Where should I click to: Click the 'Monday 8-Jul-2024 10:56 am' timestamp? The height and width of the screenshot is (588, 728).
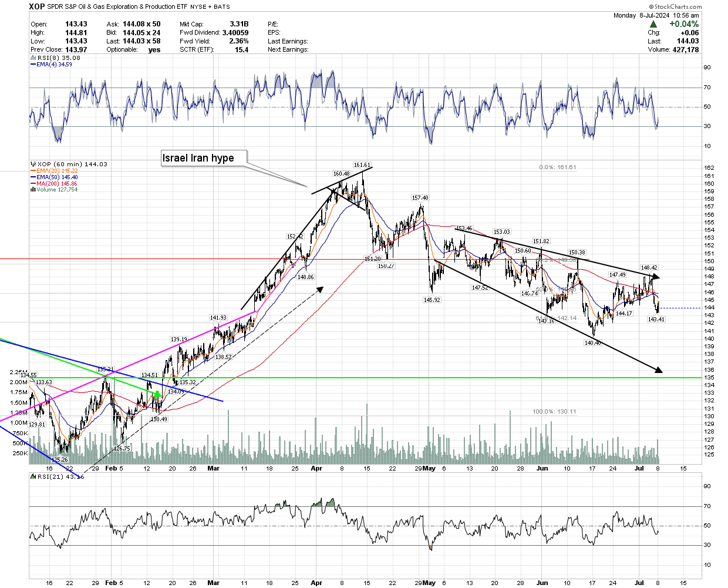656,15
